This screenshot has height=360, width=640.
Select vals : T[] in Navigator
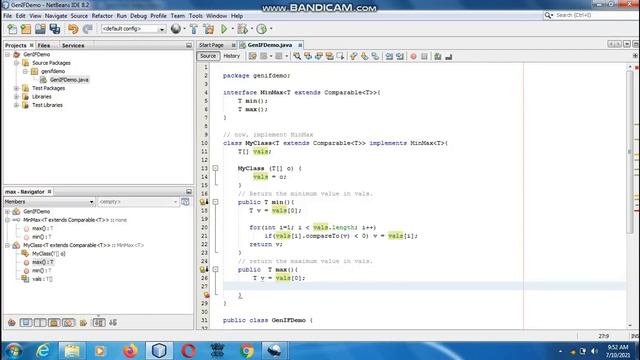pos(42,279)
